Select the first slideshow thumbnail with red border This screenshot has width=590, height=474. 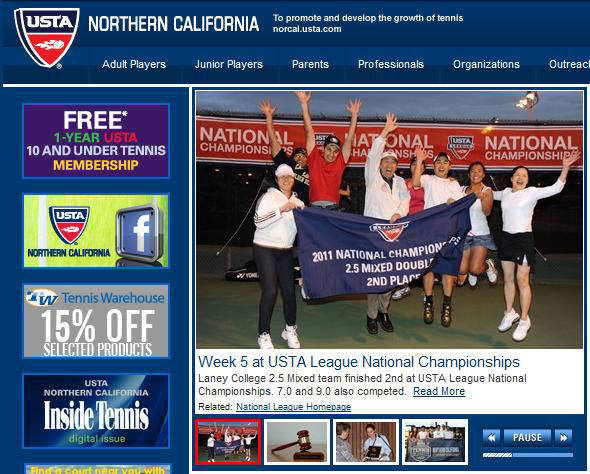point(228,442)
